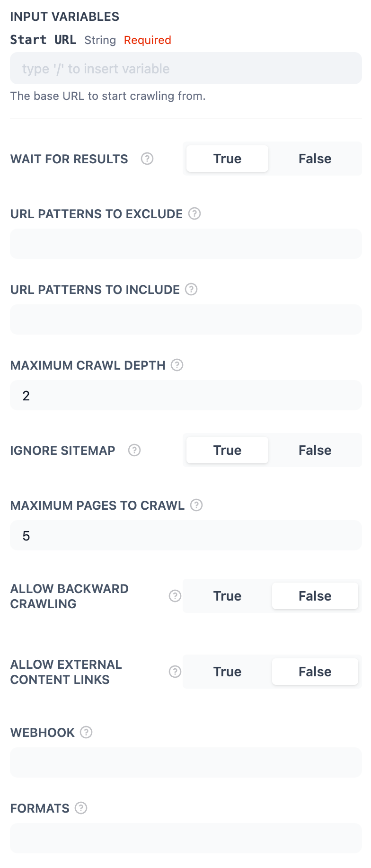
Task: Set Wait For Results to False
Action: 315,159
